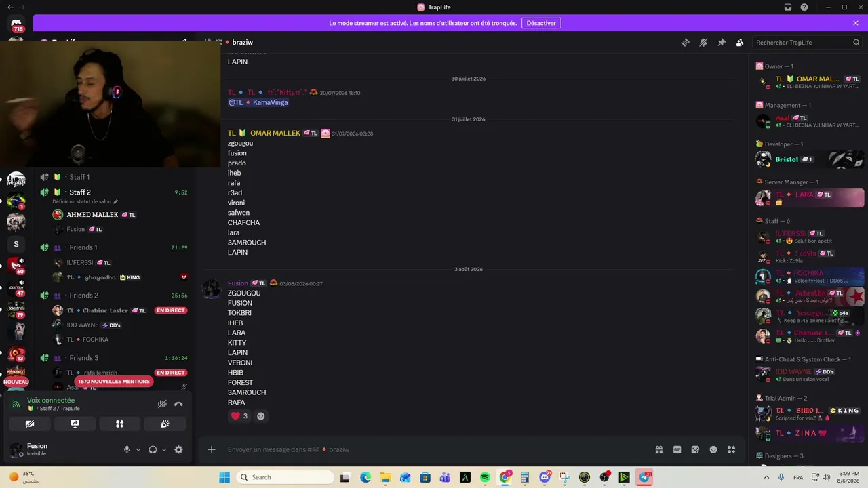Image resolution: width=868 pixels, height=488 pixels.
Task: Open the server with letter S icon
Action: pyautogui.click(x=16, y=244)
